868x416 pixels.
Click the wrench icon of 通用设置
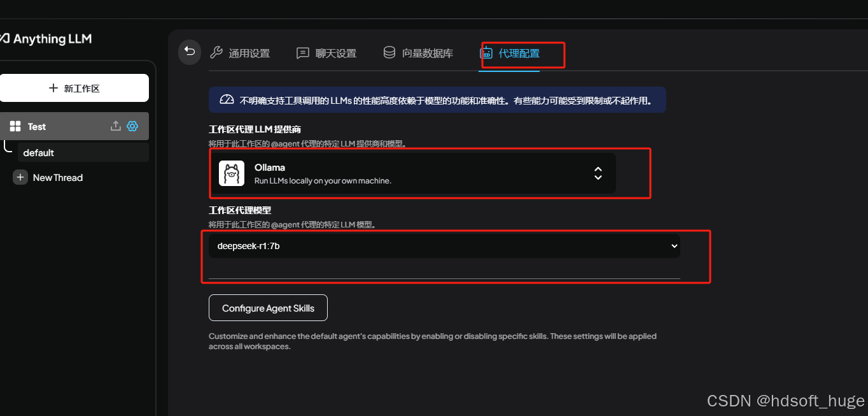(x=216, y=53)
